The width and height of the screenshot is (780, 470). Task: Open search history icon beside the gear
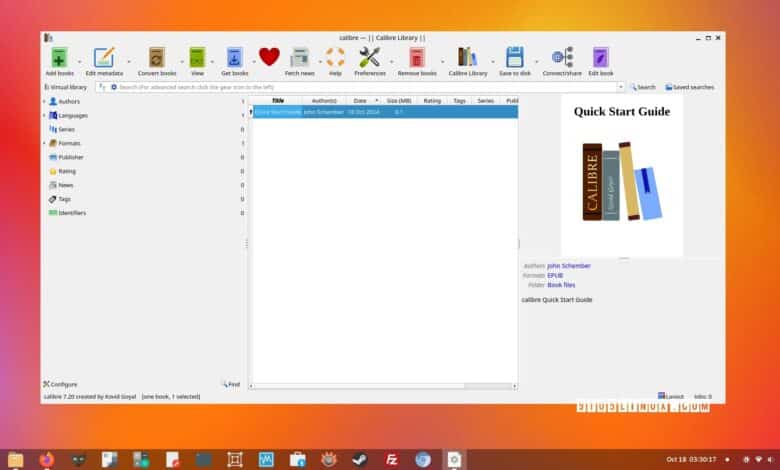pyautogui.click(x=102, y=87)
